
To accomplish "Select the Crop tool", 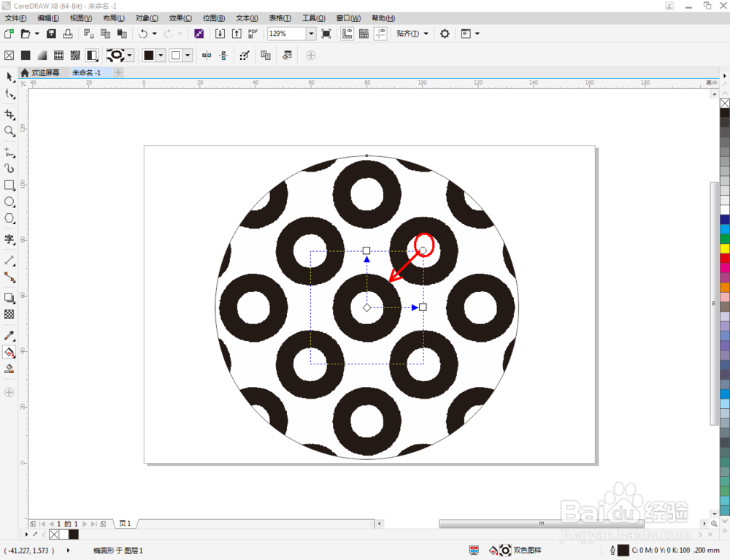I will [x=9, y=115].
